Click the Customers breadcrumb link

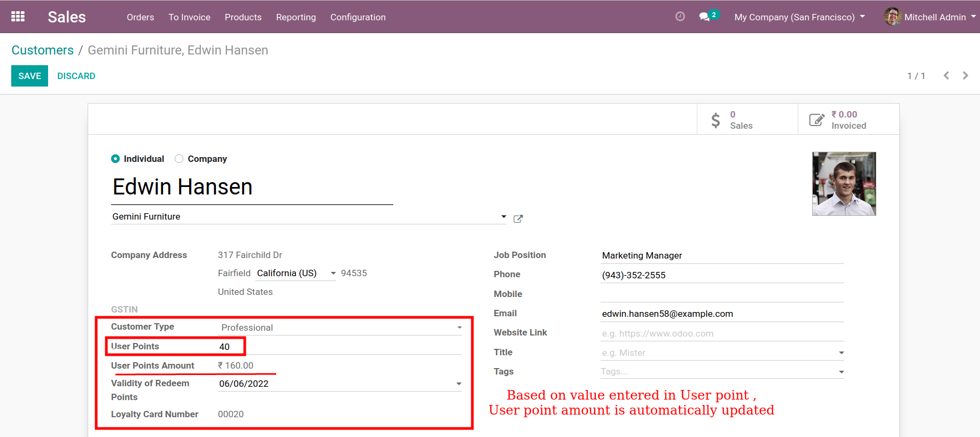[x=43, y=50]
